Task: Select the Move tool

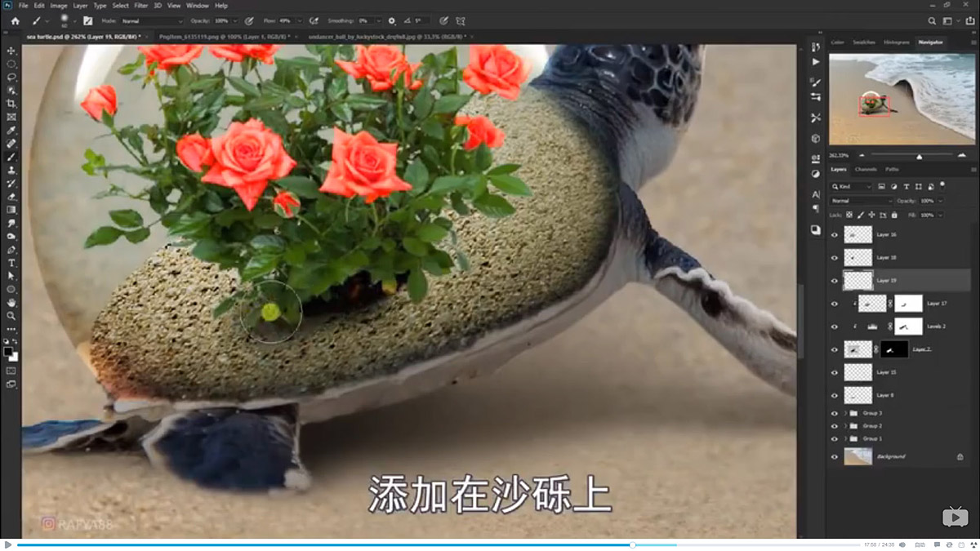Action: tap(11, 51)
